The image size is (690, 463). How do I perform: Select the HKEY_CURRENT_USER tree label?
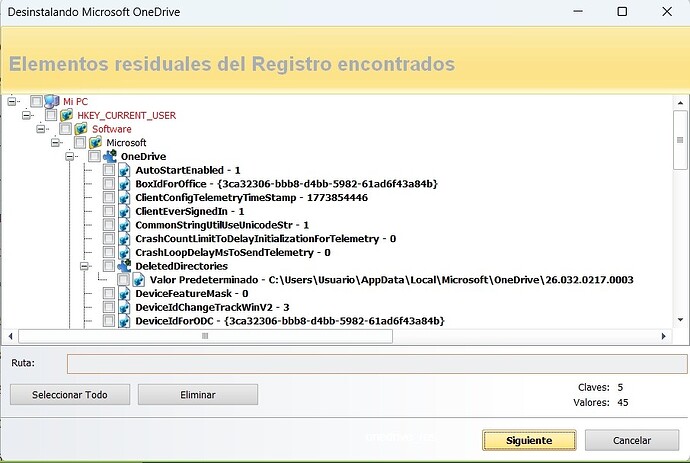[x=127, y=115]
